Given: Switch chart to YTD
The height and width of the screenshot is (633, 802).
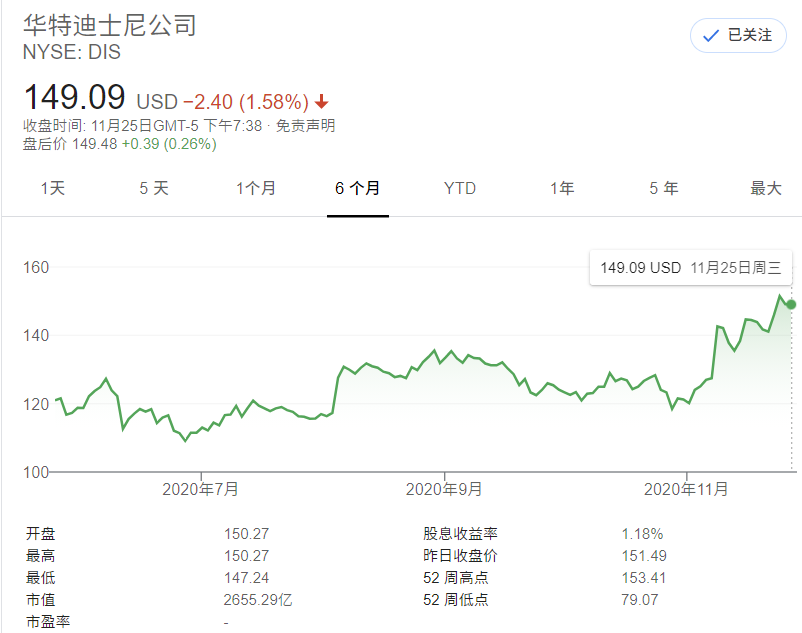Looking at the screenshot, I should click(460, 188).
